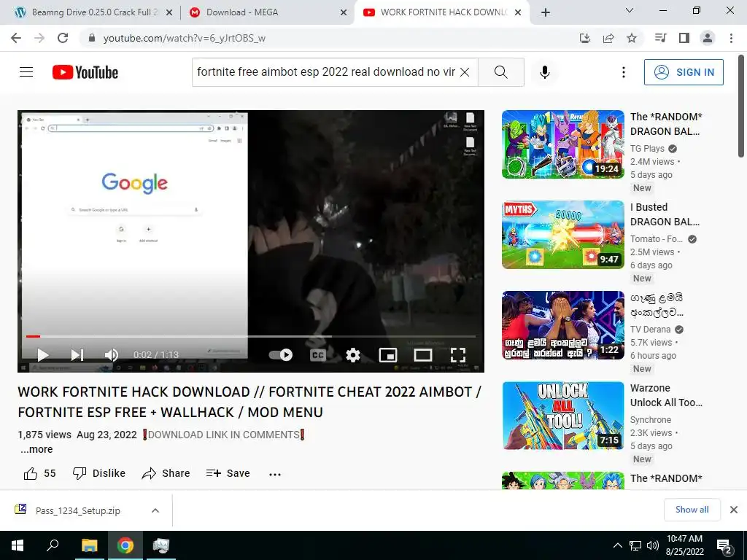
Task: Open File Explorer from taskbar
Action: click(x=89, y=545)
